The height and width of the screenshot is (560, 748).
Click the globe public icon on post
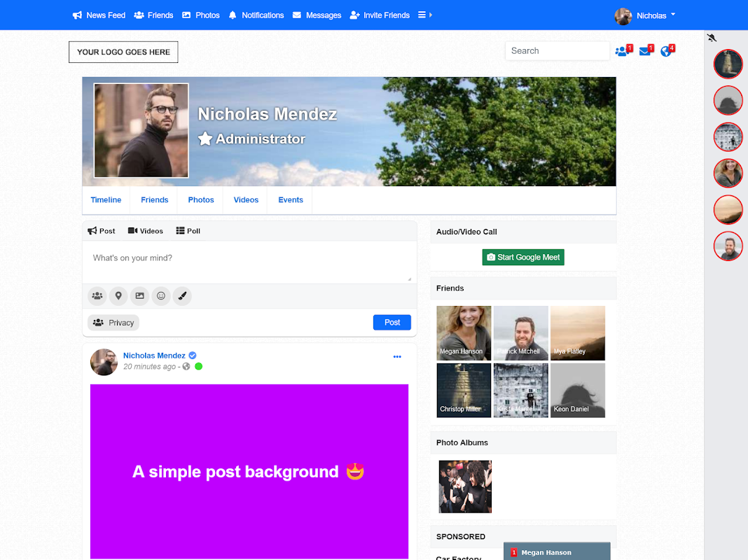[x=186, y=367]
